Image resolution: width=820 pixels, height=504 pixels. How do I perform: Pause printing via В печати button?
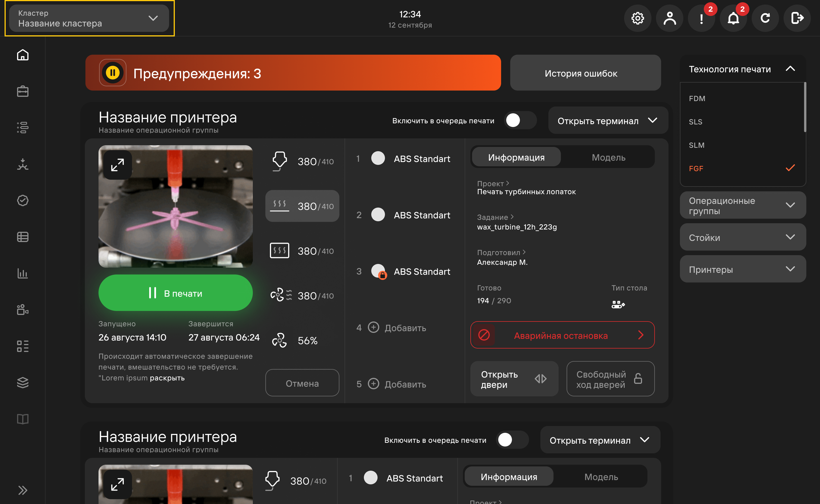[x=175, y=293]
